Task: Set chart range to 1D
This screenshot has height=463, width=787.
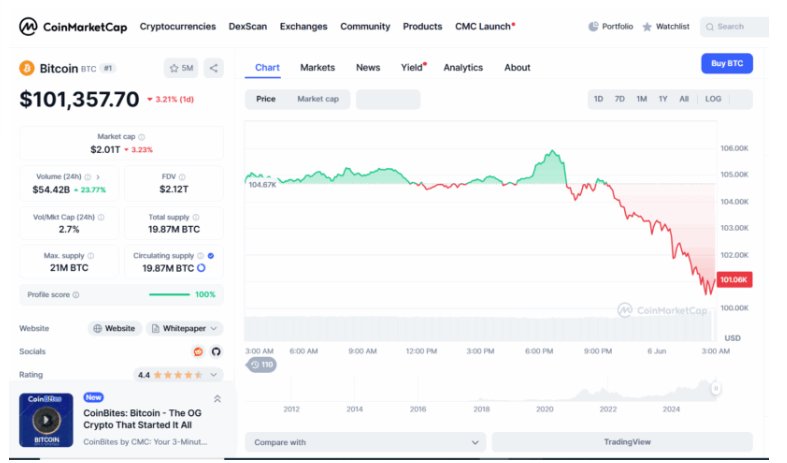Action: coord(598,99)
